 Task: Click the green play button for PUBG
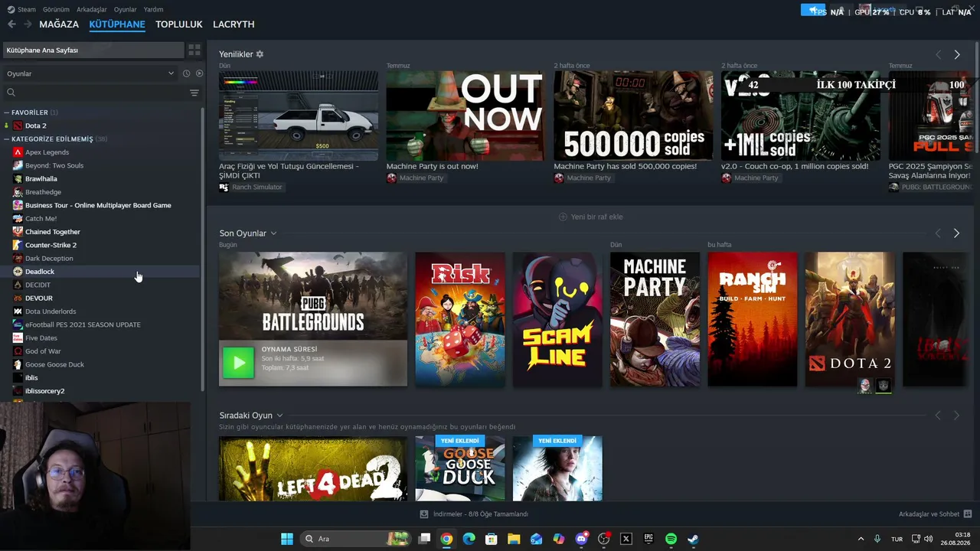click(238, 363)
